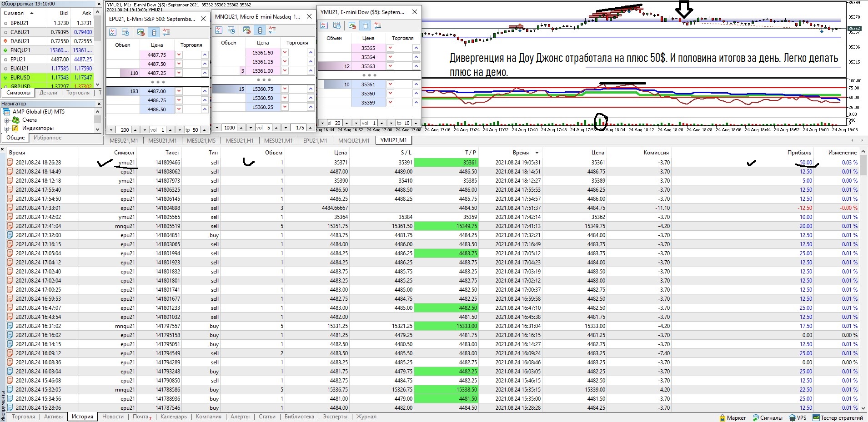Click the tp input field showing 50 in EPU21 depth

coord(192,130)
